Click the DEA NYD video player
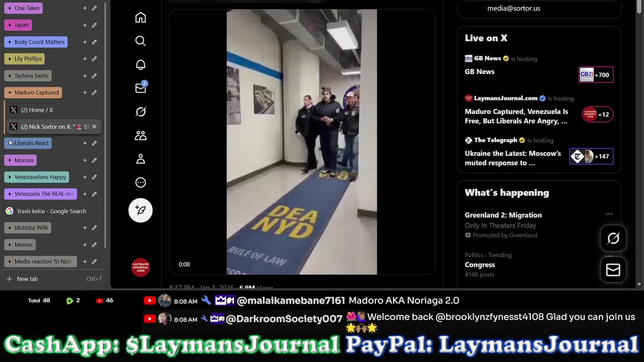The height and width of the screenshot is (362, 644). point(302,142)
